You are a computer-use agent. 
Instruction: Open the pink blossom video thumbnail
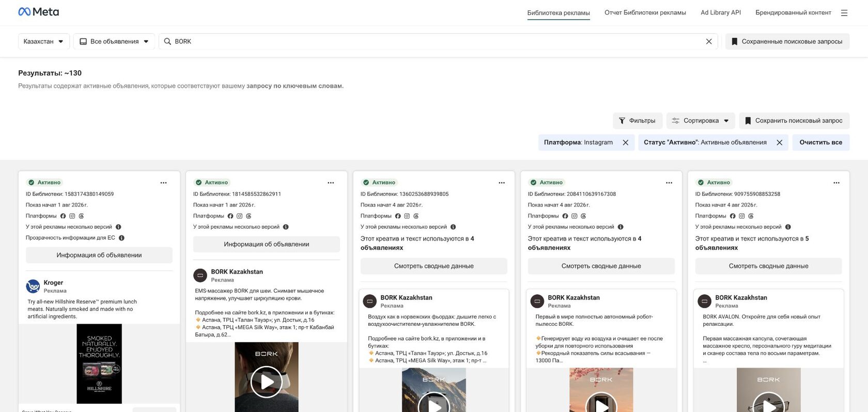601,390
